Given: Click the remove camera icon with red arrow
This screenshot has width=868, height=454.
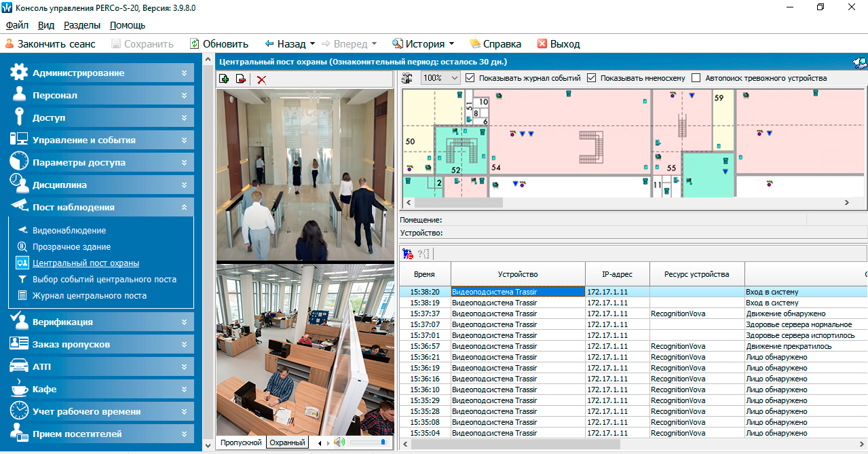Looking at the screenshot, I should [241, 79].
